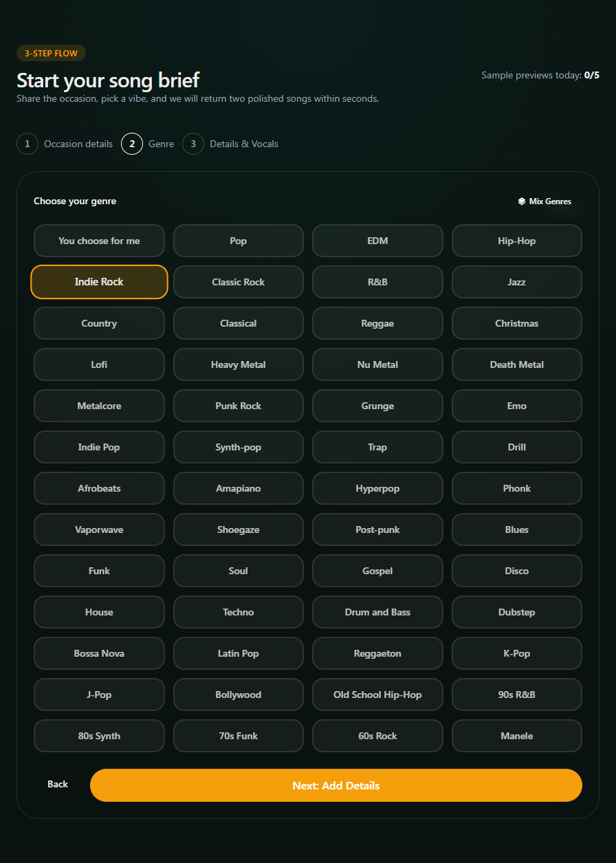Select the Synth-pop genre chip
Image resolution: width=616 pixels, height=863 pixels.
(x=239, y=447)
